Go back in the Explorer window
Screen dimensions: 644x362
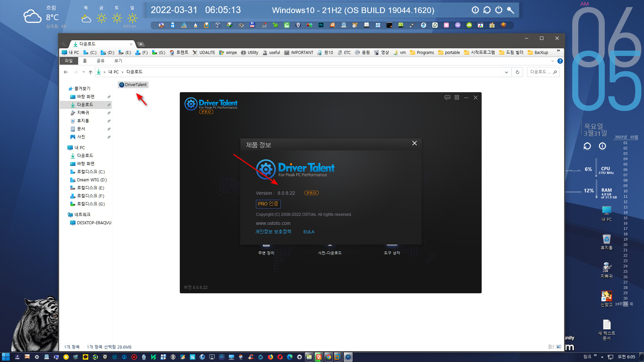pos(66,72)
